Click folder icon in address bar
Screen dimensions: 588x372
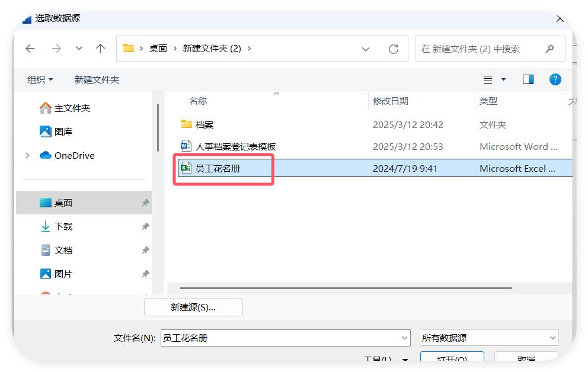coord(129,49)
